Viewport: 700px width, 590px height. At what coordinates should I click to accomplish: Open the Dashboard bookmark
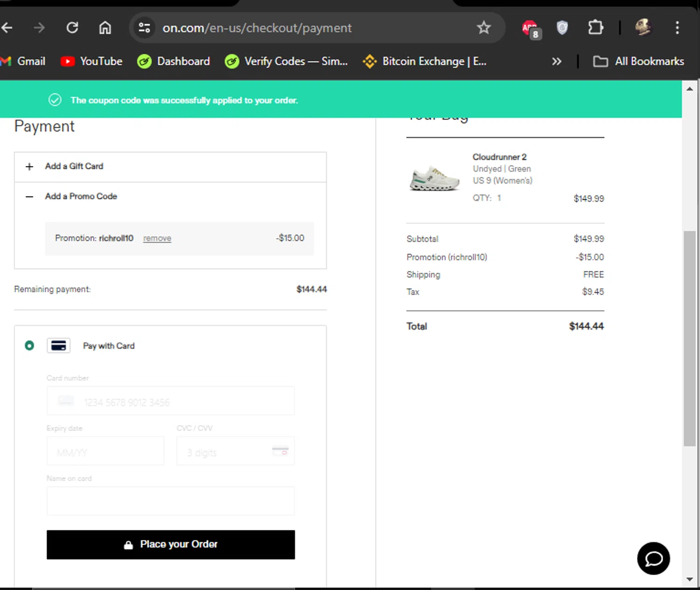coord(174,61)
